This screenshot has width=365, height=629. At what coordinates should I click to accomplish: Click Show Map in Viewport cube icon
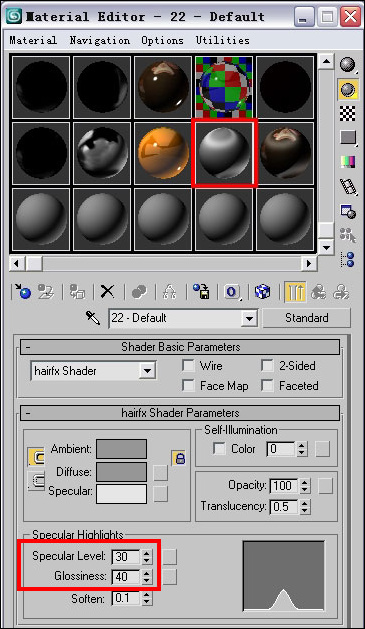click(x=263, y=292)
